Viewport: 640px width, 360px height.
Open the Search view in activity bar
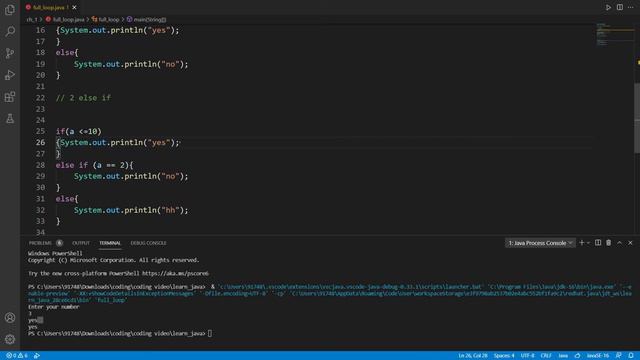[x=10, y=31]
